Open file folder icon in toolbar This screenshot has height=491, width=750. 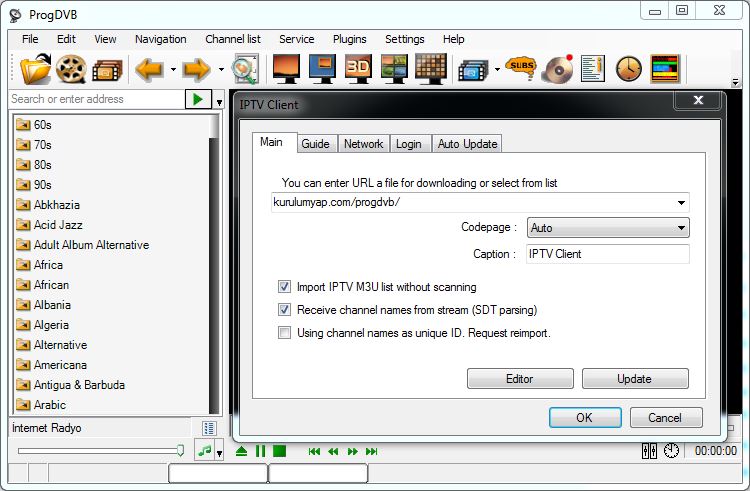pyautogui.click(x=35, y=69)
